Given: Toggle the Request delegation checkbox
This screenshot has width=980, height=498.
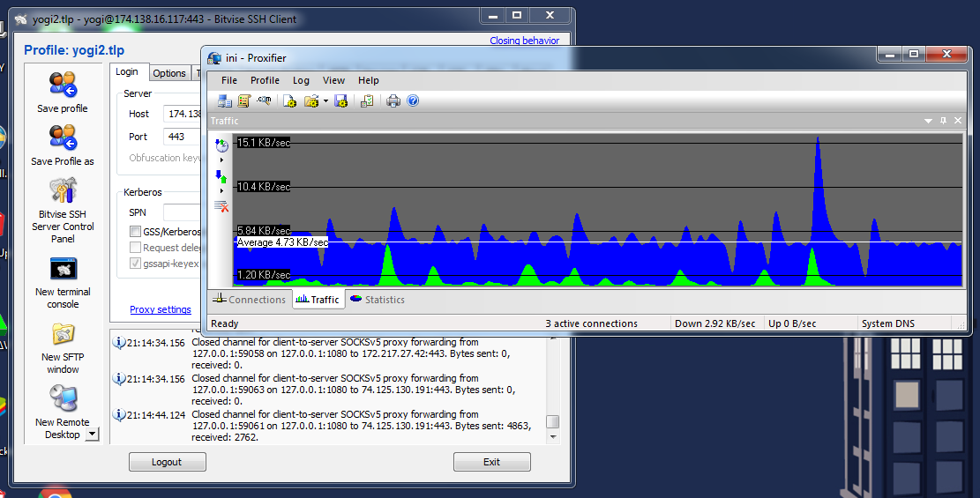Looking at the screenshot, I should (135, 248).
